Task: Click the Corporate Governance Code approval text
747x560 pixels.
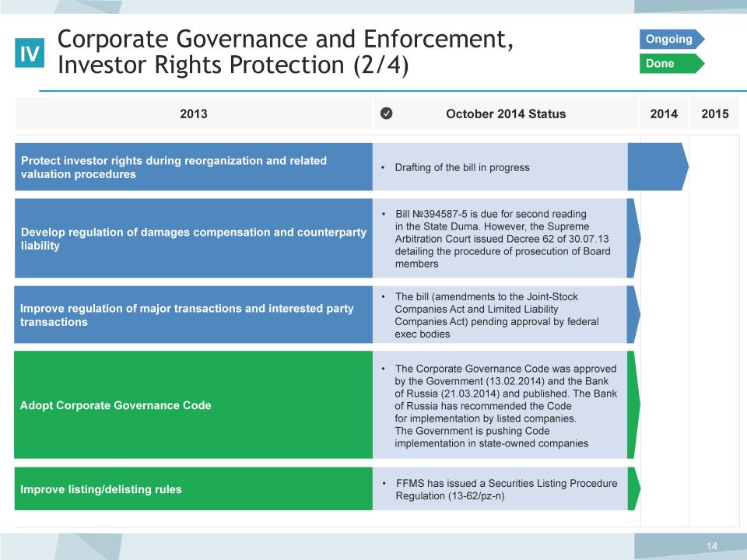Action: coord(506,406)
